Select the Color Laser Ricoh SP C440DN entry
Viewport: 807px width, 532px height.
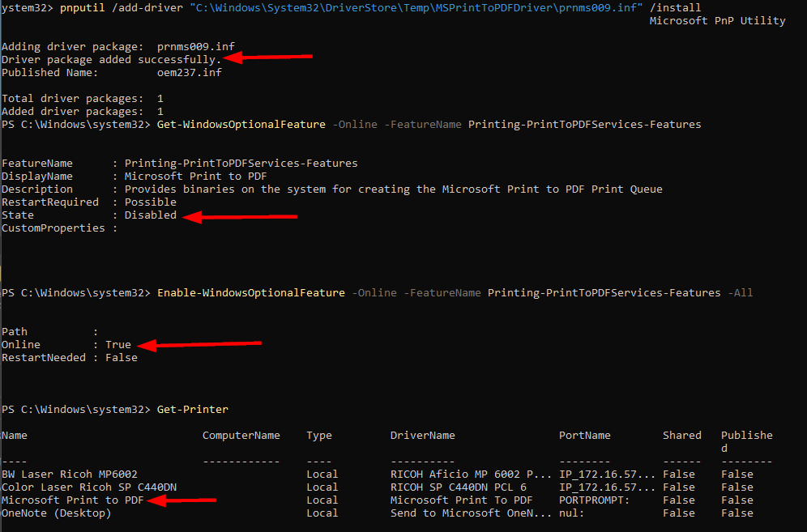(x=89, y=487)
